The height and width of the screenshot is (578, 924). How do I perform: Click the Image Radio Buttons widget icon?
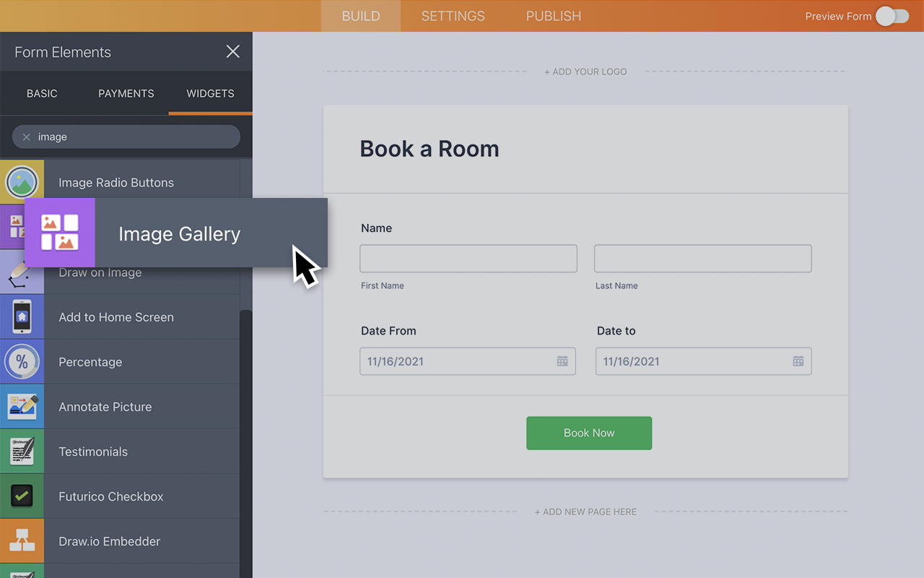pyautogui.click(x=22, y=182)
